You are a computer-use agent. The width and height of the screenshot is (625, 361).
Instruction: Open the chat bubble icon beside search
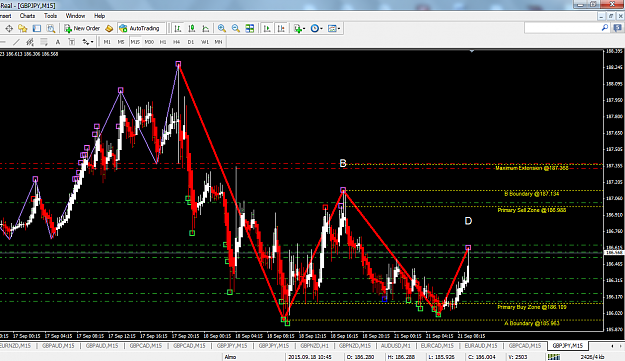[x=618, y=28]
